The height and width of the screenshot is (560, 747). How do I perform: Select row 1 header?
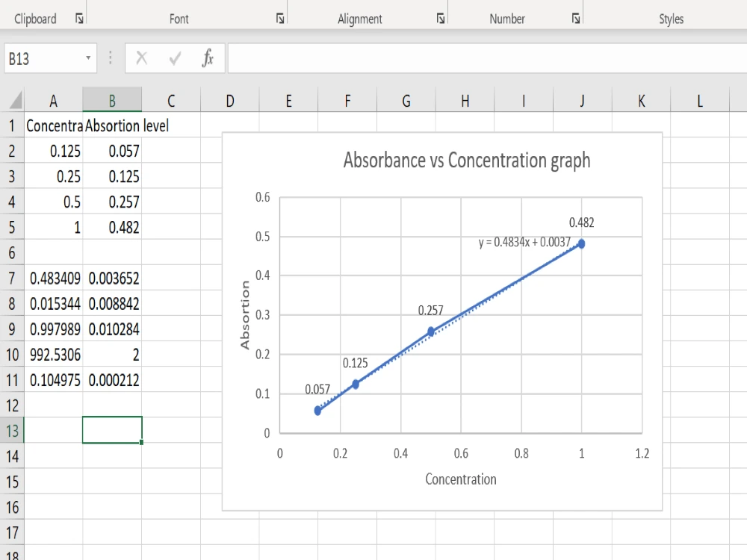[x=12, y=125]
